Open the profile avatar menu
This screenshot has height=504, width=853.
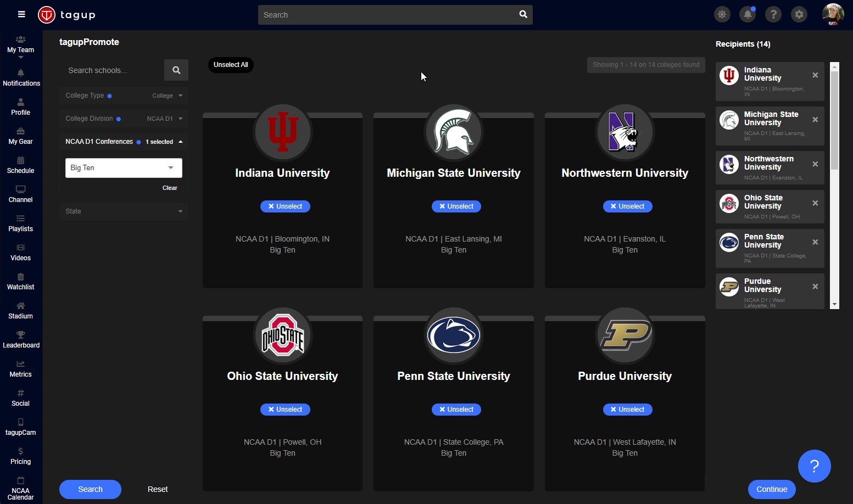pyautogui.click(x=833, y=14)
